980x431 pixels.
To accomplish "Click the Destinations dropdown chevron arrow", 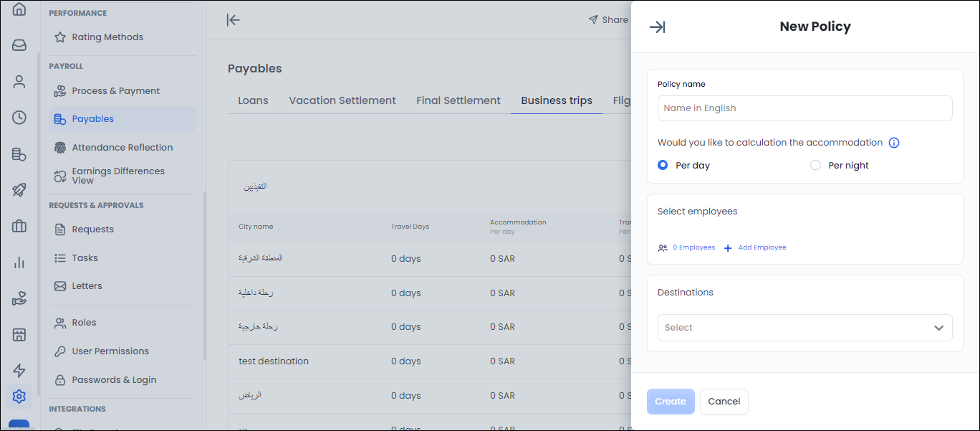I will [938, 328].
